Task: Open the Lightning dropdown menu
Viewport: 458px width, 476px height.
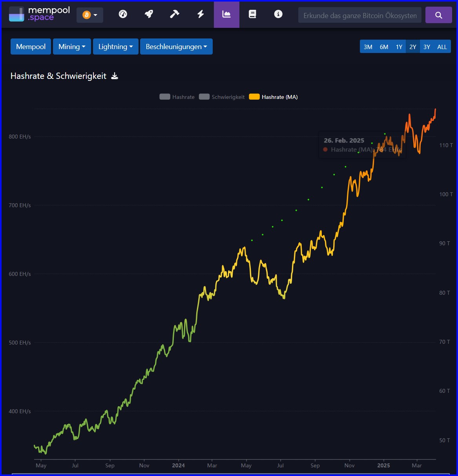Action: 115,46
